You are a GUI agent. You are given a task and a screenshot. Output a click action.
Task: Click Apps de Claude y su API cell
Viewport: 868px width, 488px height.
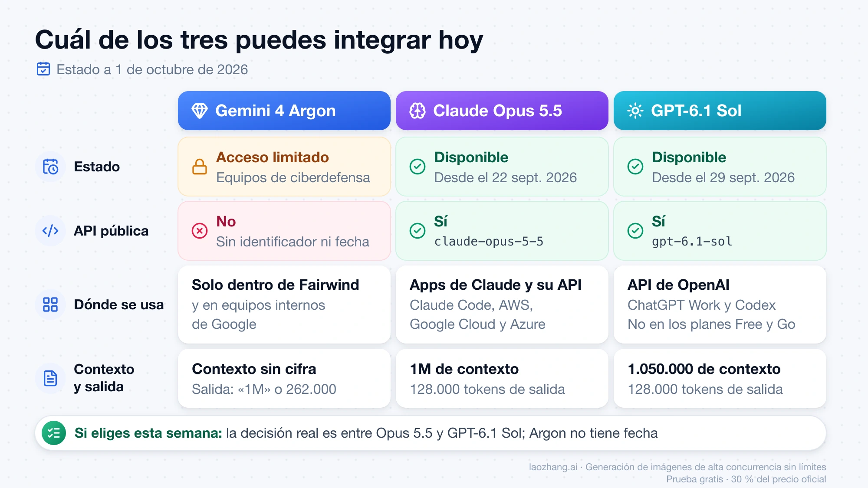click(x=502, y=305)
